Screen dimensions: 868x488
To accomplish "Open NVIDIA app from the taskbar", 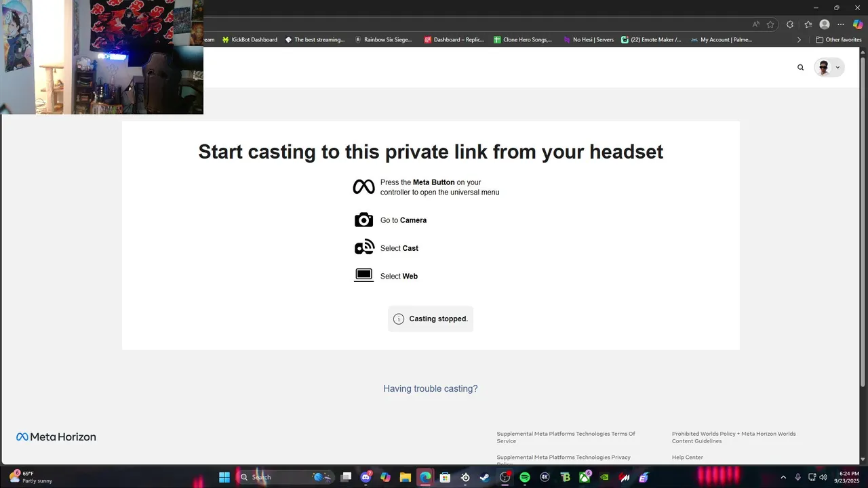I will click(x=604, y=477).
